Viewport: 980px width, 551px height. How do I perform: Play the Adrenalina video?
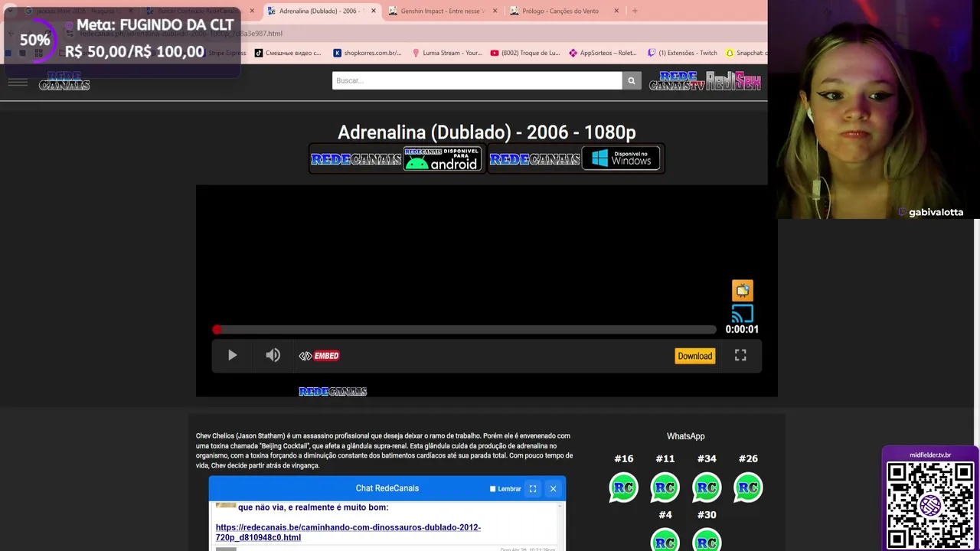[x=232, y=355]
